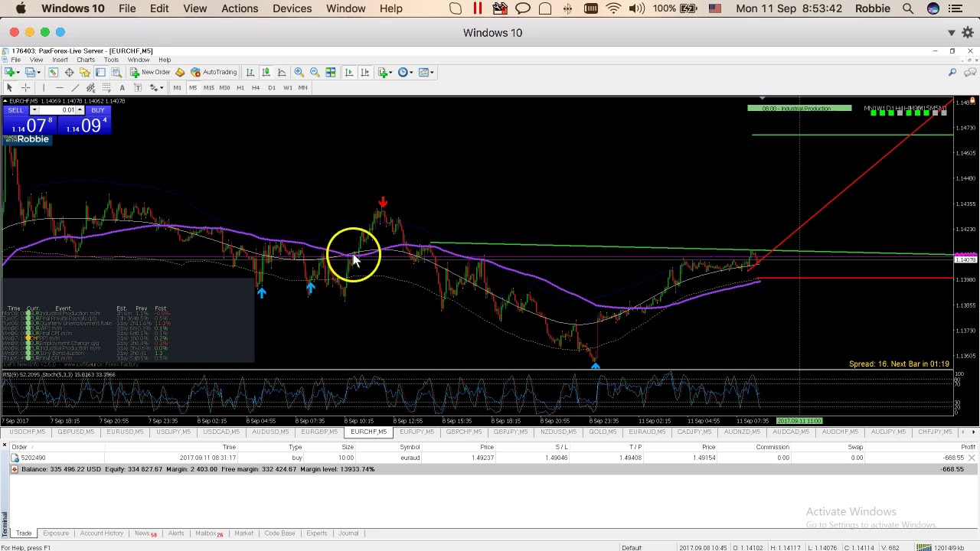Image resolution: width=980 pixels, height=551 pixels.
Task: Switch chart to candlesticks display
Action: click(x=266, y=72)
